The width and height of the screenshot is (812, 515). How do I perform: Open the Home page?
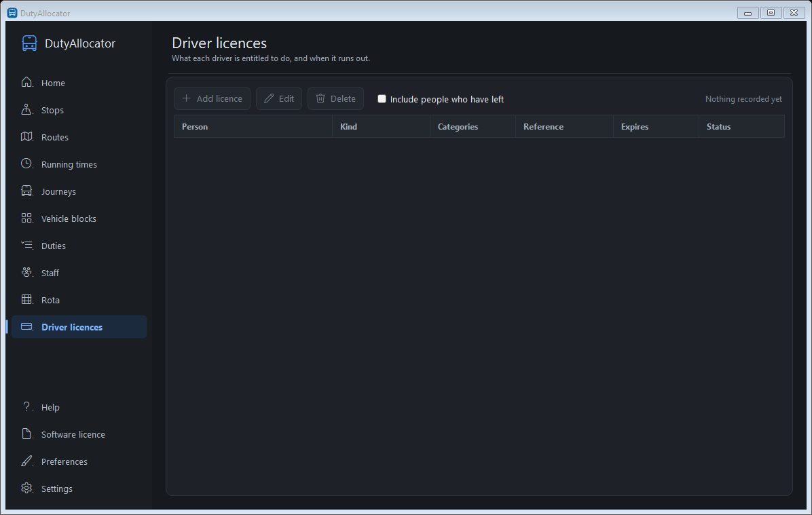(x=79, y=83)
